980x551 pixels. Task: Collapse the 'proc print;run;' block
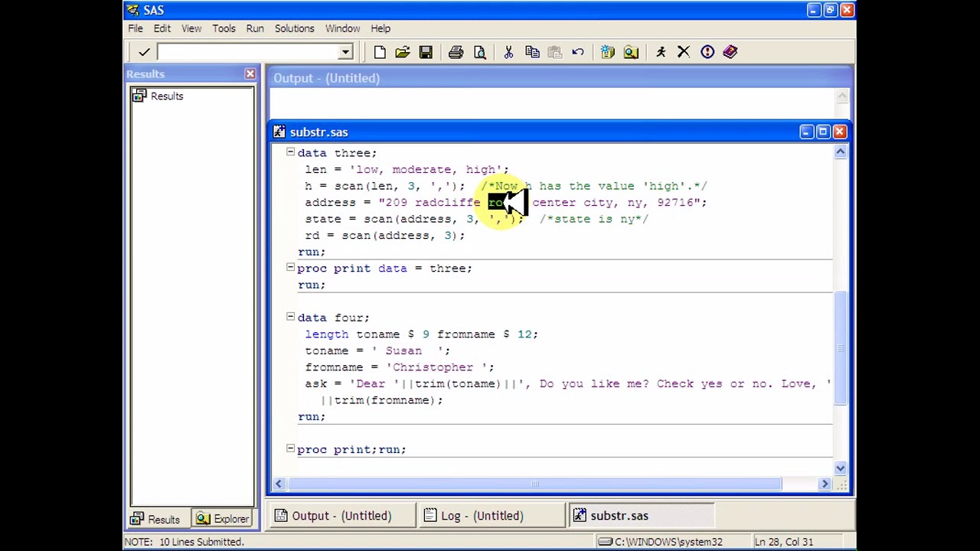pos(290,448)
